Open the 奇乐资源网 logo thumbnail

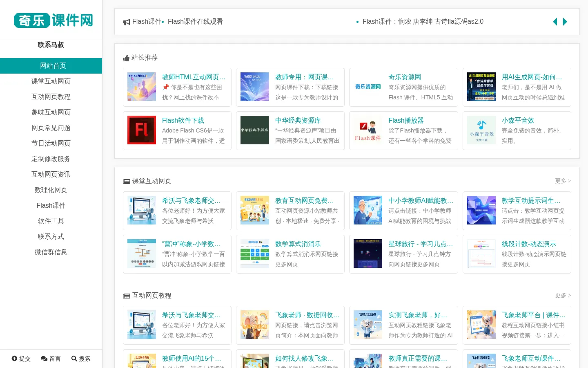point(368,87)
